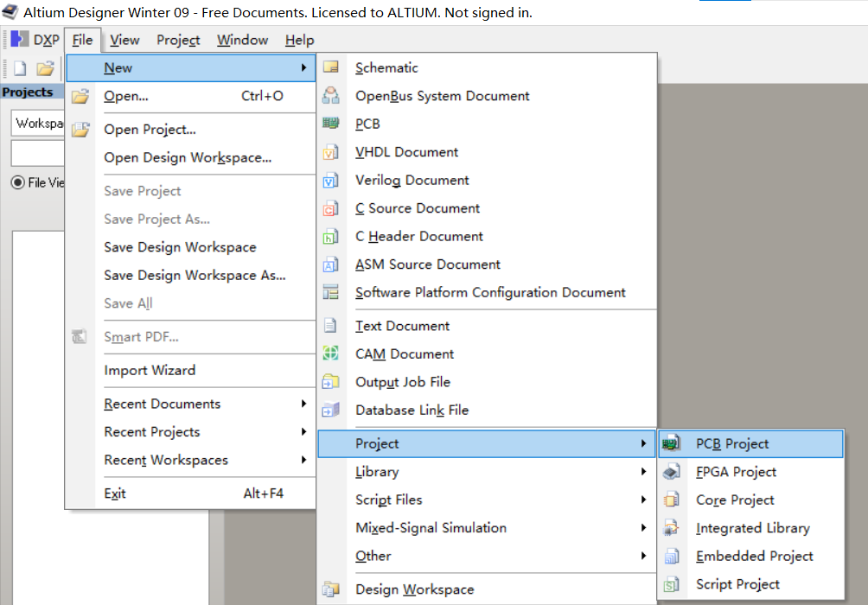Viewport: 868px width, 605px height.
Task: Click the VHDL Document icon
Action: tap(331, 151)
